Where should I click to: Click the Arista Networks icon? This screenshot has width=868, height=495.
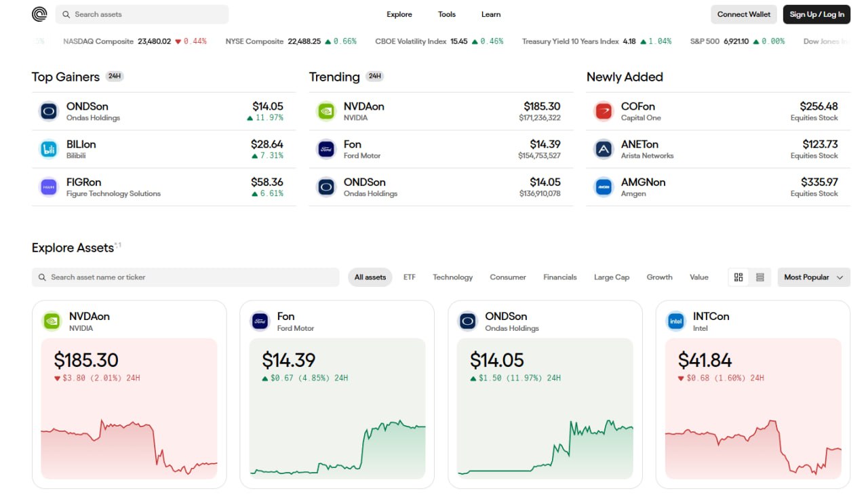[604, 149]
